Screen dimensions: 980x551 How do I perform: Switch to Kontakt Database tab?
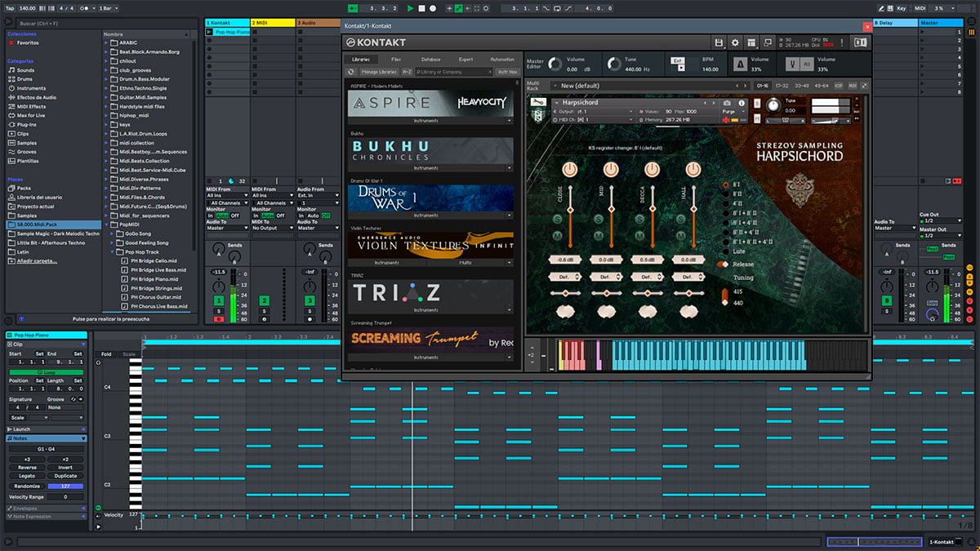[x=431, y=60]
